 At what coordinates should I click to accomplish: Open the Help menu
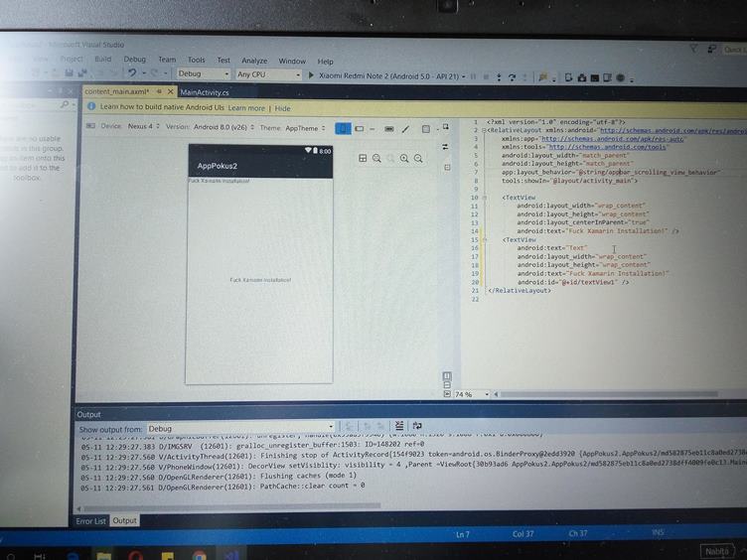point(326,62)
